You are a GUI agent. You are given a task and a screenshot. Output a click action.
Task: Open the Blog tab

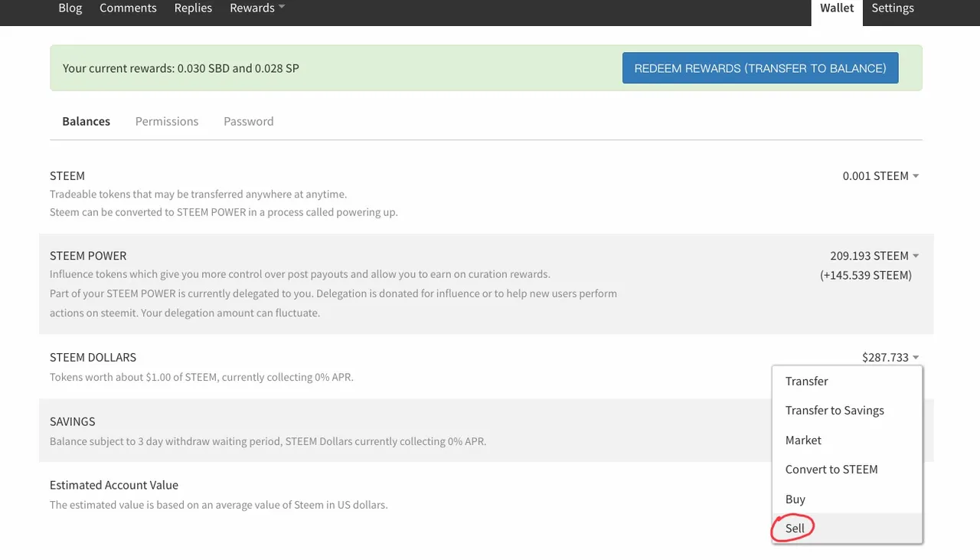70,8
